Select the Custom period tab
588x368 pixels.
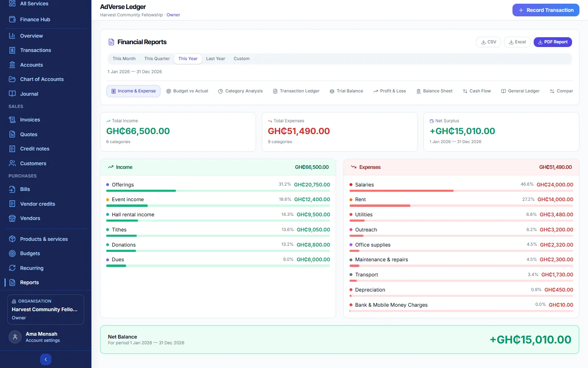pyautogui.click(x=241, y=59)
